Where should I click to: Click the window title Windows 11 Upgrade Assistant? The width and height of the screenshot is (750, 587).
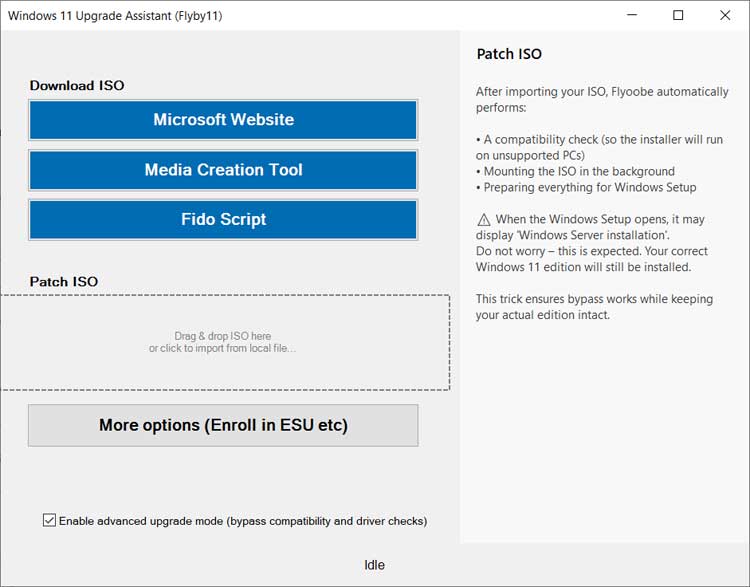115,16
